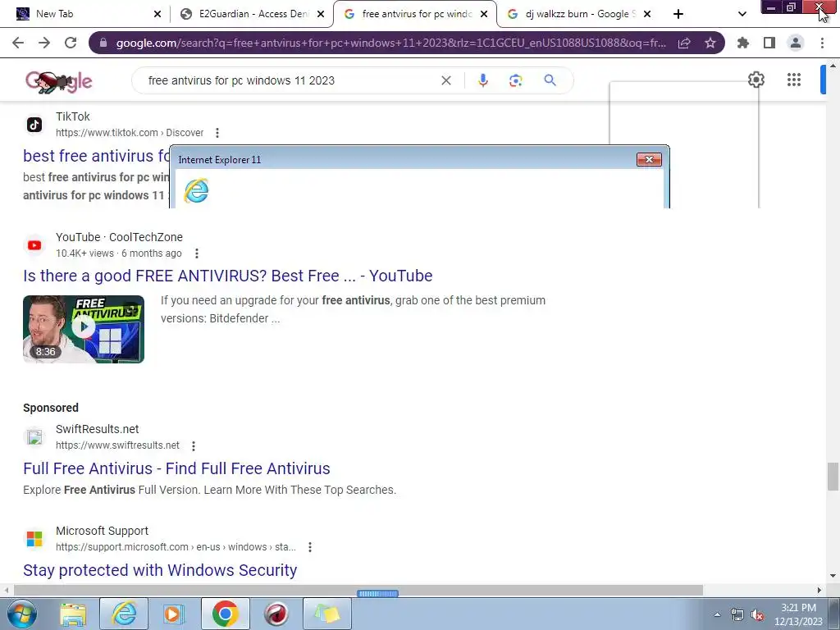Expand the tab search dropdown

coord(742,14)
